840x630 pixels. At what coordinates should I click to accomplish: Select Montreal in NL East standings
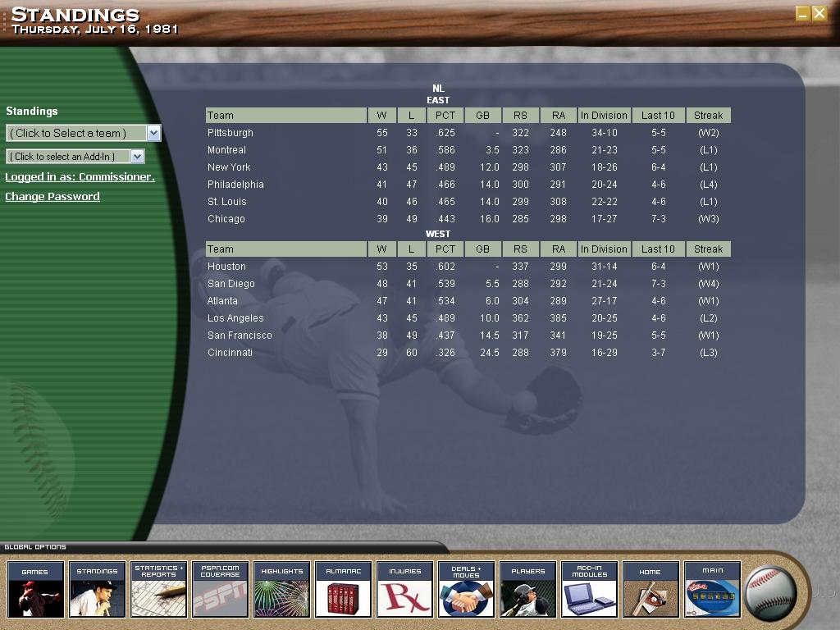(226, 150)
